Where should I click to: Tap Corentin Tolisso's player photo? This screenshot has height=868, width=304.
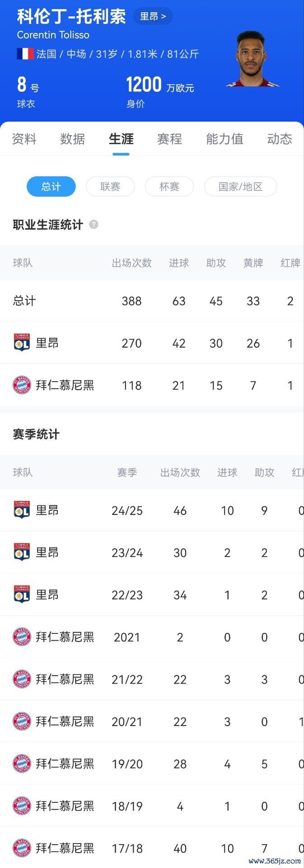(252, 59)
